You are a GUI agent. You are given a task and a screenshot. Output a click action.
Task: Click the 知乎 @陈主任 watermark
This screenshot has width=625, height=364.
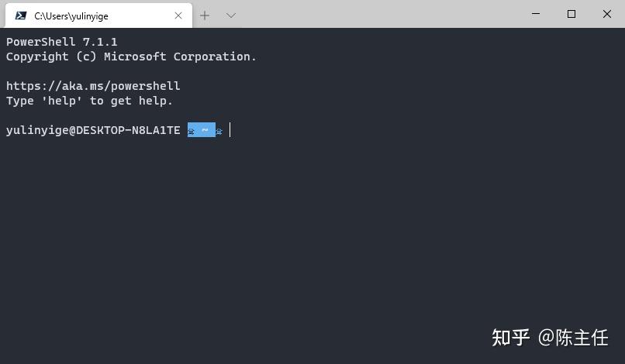tap(550, 338)
